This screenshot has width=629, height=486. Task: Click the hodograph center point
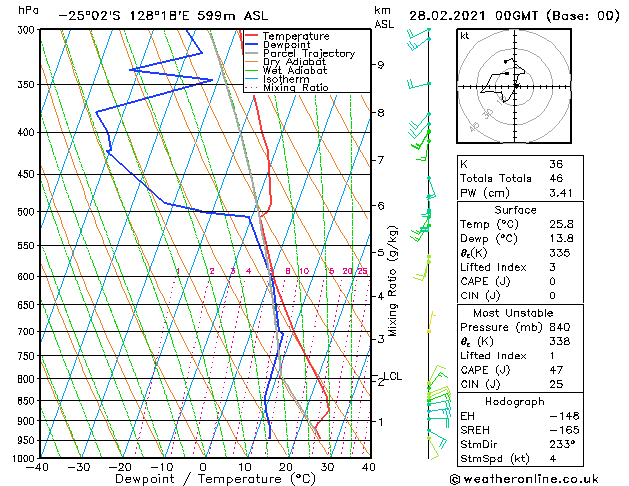[515, 86]
